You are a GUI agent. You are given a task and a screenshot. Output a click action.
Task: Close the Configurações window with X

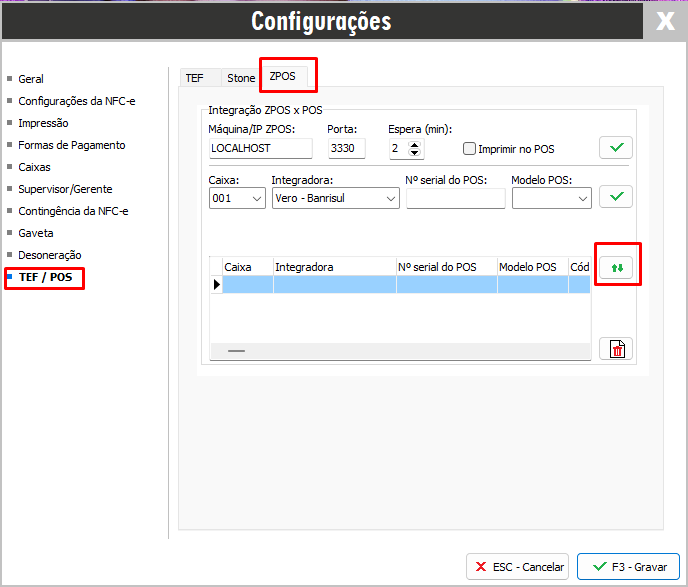(665, 21)
